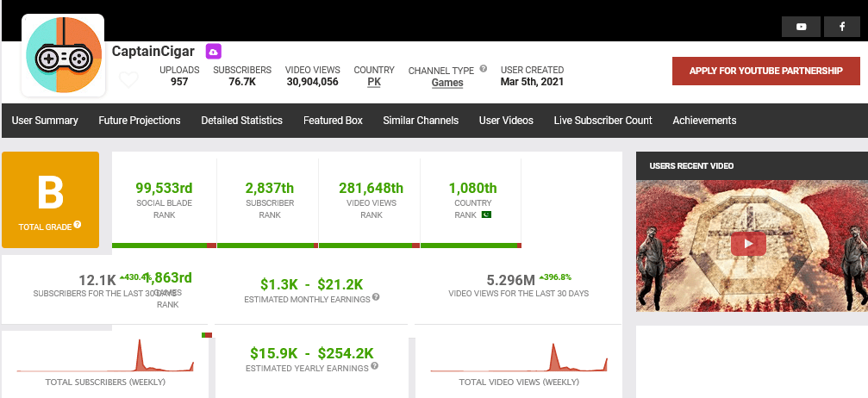Click the CaptainCigar channel name

click(153, 52)
